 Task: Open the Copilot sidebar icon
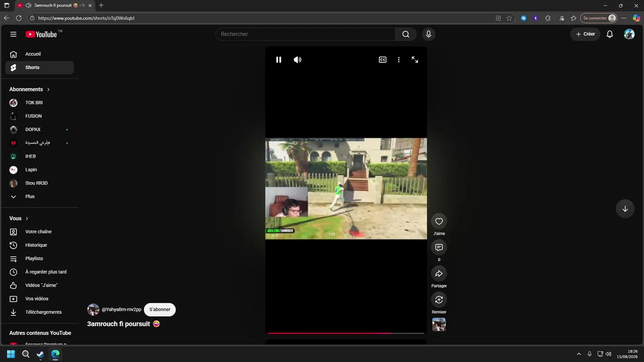tap(636, 18)
